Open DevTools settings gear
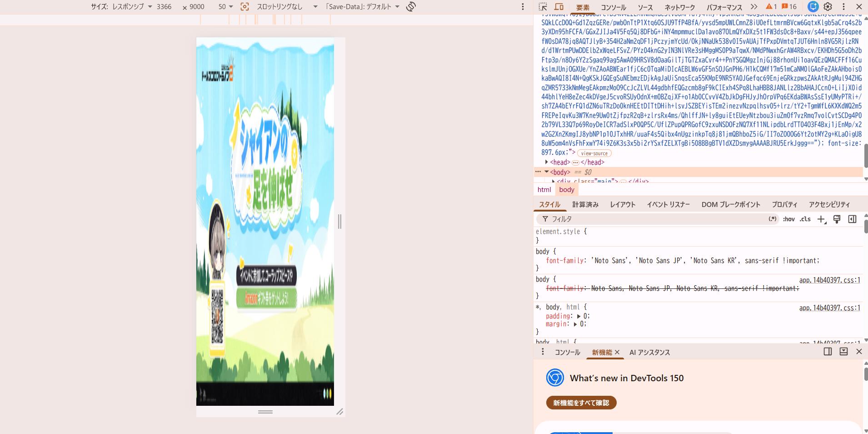This screenshot has width=868, height=434. 828,7
